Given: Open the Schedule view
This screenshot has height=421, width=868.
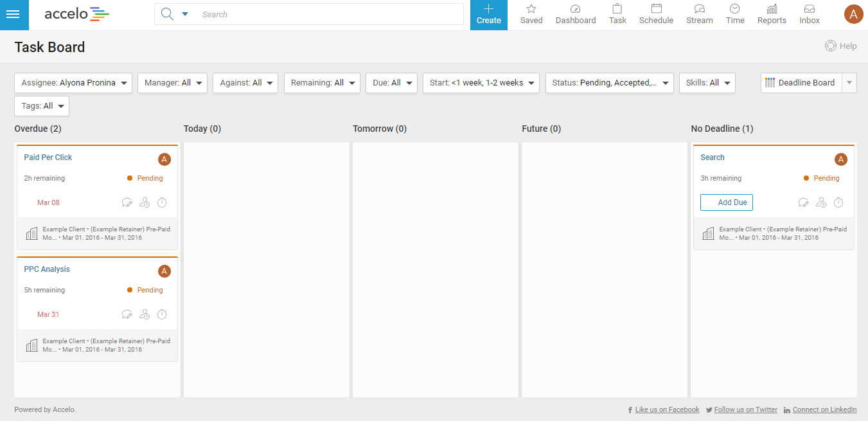Looking at the screenshot, I should click(656, 15).
